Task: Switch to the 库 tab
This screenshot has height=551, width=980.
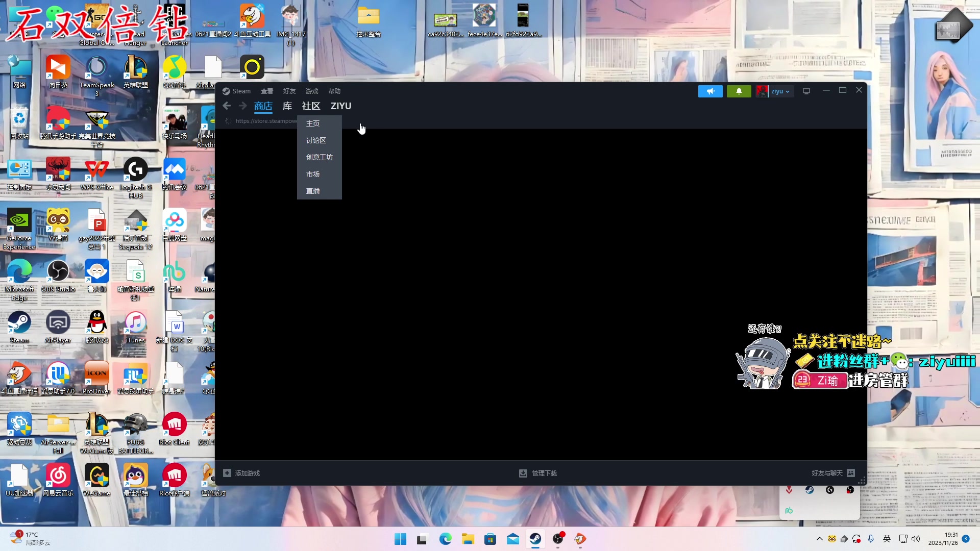Action: (x=287, y=106)
